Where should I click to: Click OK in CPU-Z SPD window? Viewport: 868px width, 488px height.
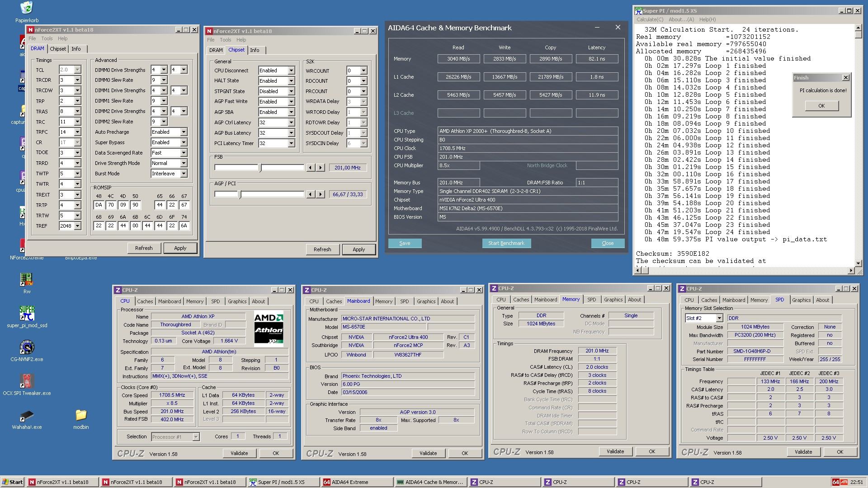point(840,452)
